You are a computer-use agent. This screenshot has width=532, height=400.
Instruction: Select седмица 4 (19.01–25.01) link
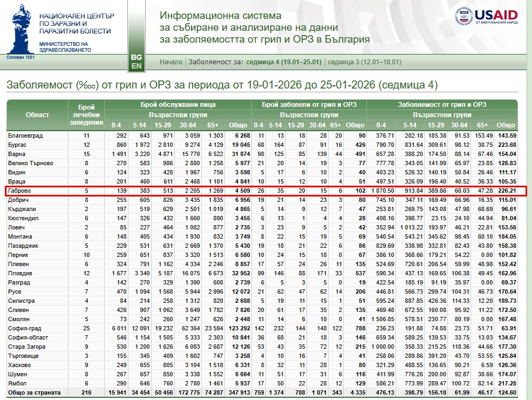click(x=283, y=62)
